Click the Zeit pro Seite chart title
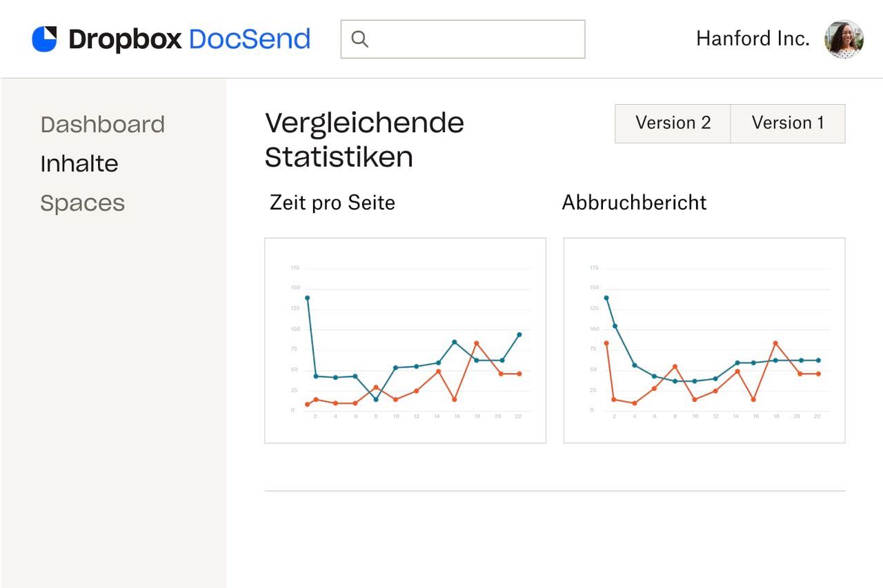The height and width of the screenshot is (588, 883). (x=332, y=203)
